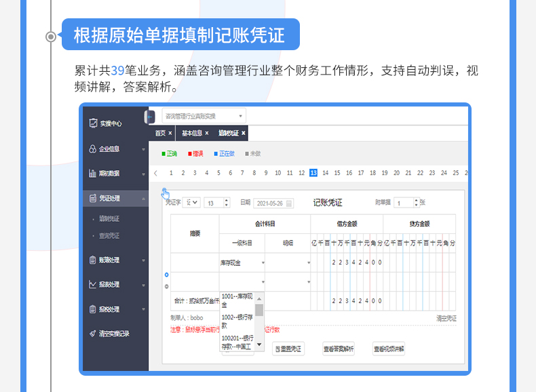536x392 pixels.
Task: Click the 期初数据 bar chart icon
Action: [93, 173]
